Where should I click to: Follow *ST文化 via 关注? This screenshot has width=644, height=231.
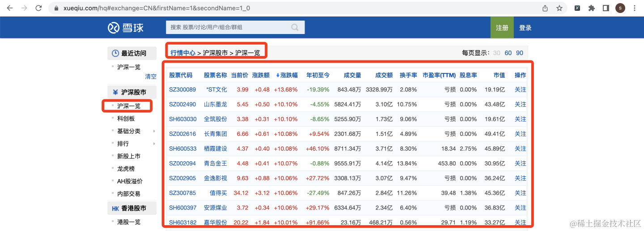coord(521,90)
